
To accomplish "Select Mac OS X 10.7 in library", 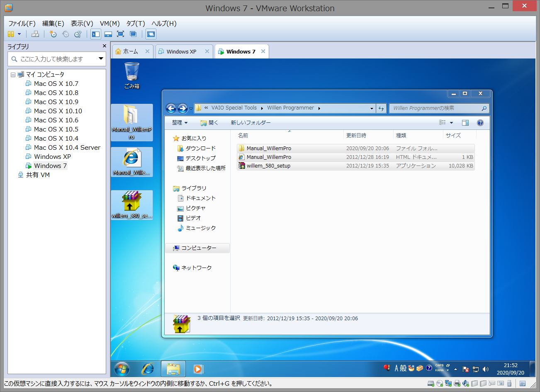I will (56, 83).
